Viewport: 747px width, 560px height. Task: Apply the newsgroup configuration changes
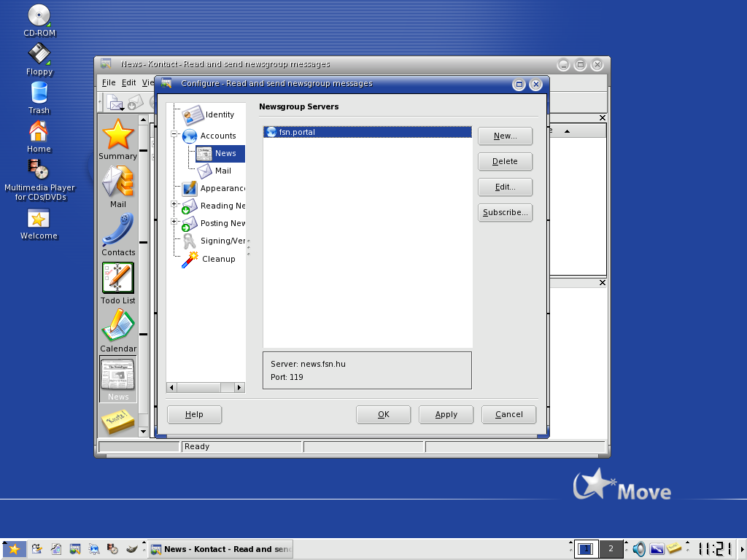coord(446,414)
